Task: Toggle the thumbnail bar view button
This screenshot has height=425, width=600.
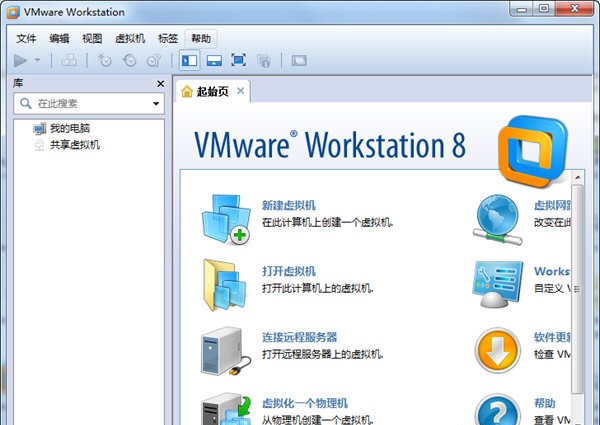Action: coord(214,60)
